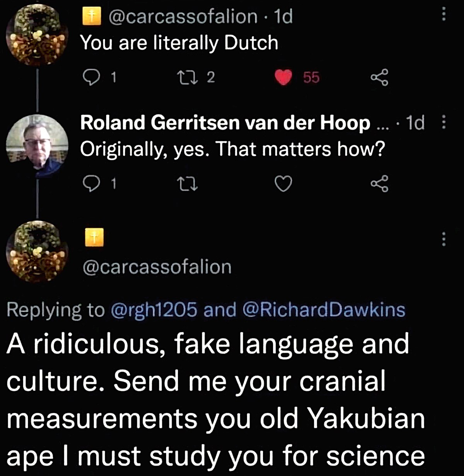Open the @rgh1205 mention link
Viewport: 464px width, 476px height.
point(154,310)
